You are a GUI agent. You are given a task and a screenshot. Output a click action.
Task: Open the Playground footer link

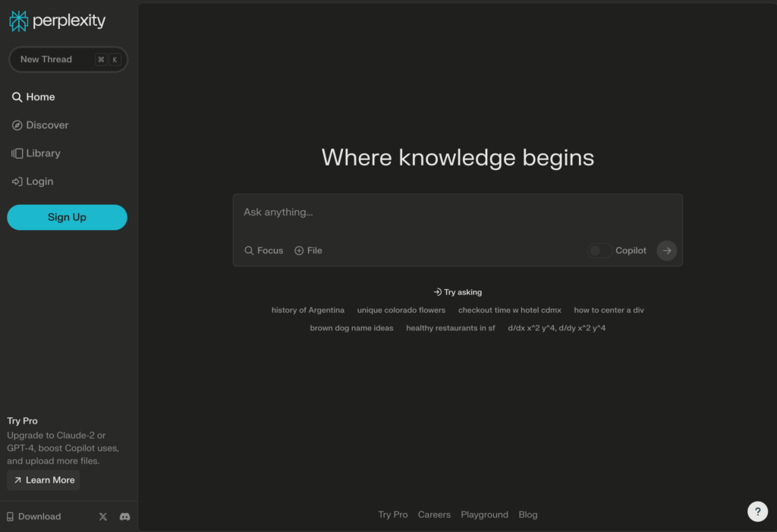point(484,515)
